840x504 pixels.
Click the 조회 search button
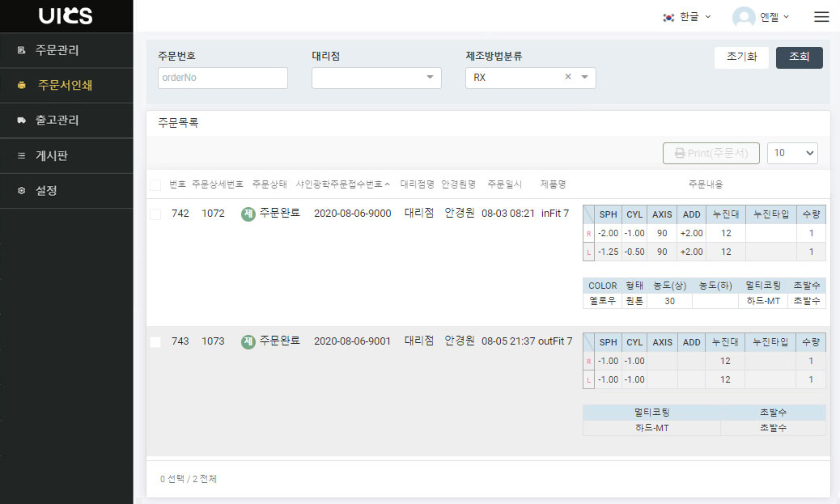pos(799,57)
